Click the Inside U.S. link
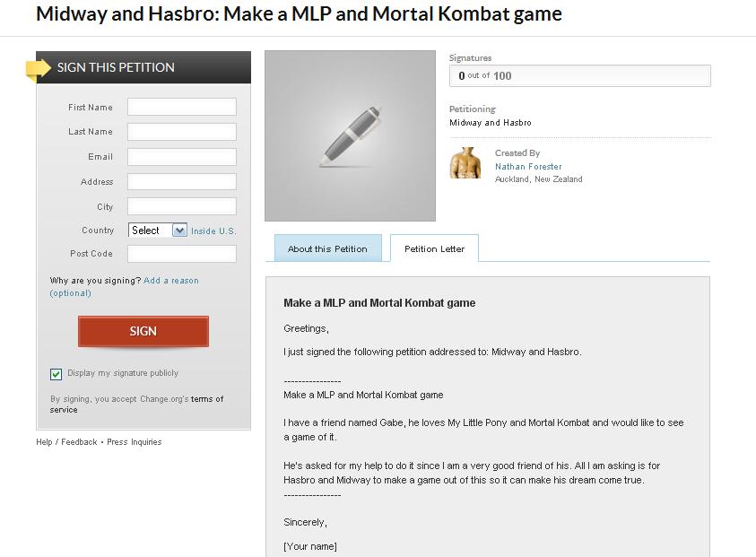756x557 pixels. pyautogui.click(x=213, y=231)
